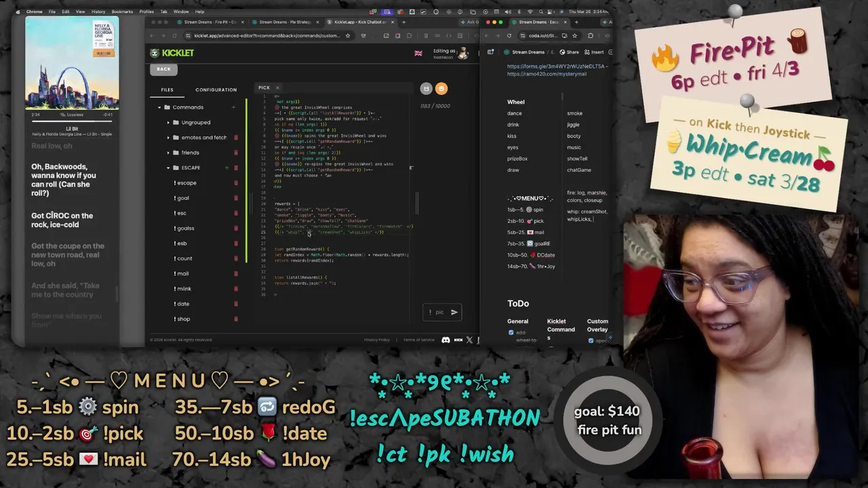Bookmark the Kicklet page with star icon
868x488 pixels.
coord(348,35)
